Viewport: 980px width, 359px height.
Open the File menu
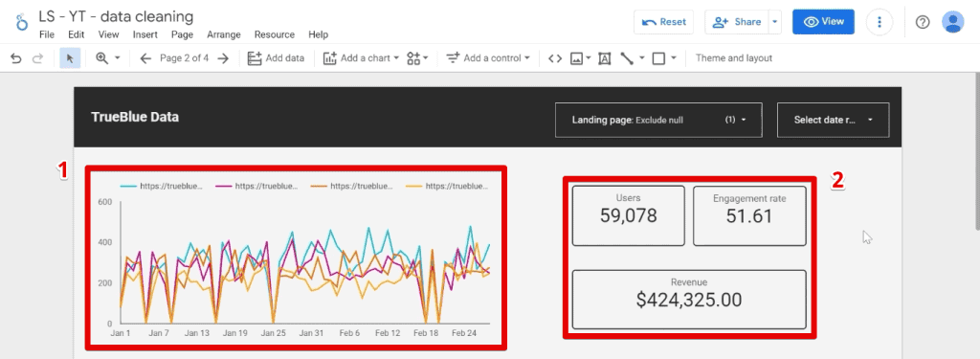coord(47,35)
